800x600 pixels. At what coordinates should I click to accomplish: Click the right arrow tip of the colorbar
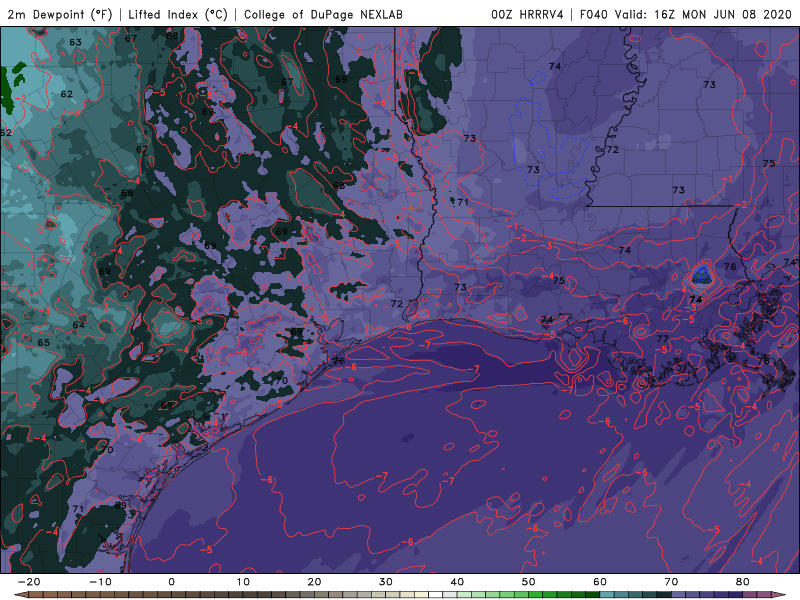(x=780, y=595)
